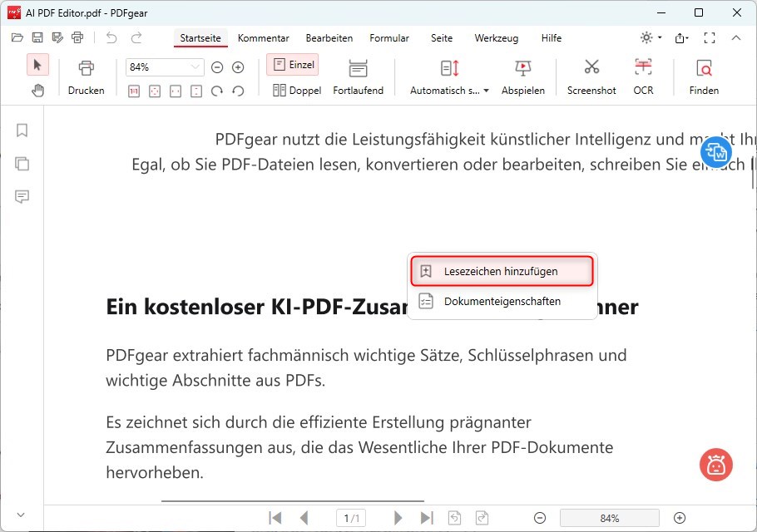
Task: Undo the last action
Action: (111, 37)
